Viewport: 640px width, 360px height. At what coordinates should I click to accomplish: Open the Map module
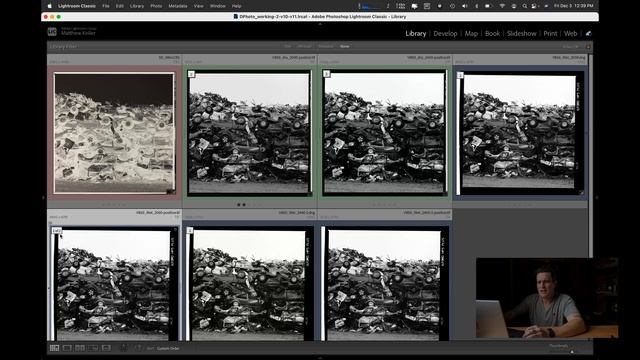pyautogui.click(x=471, y=33)
